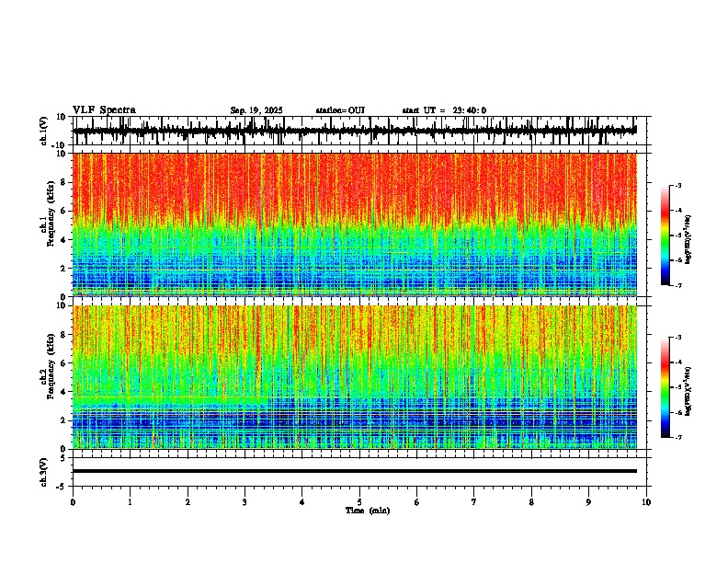Image resolution: width=728 pixels, height=563 pixels.
Task: Click the "Time (min)" axis label
Action: coord(368,511)
